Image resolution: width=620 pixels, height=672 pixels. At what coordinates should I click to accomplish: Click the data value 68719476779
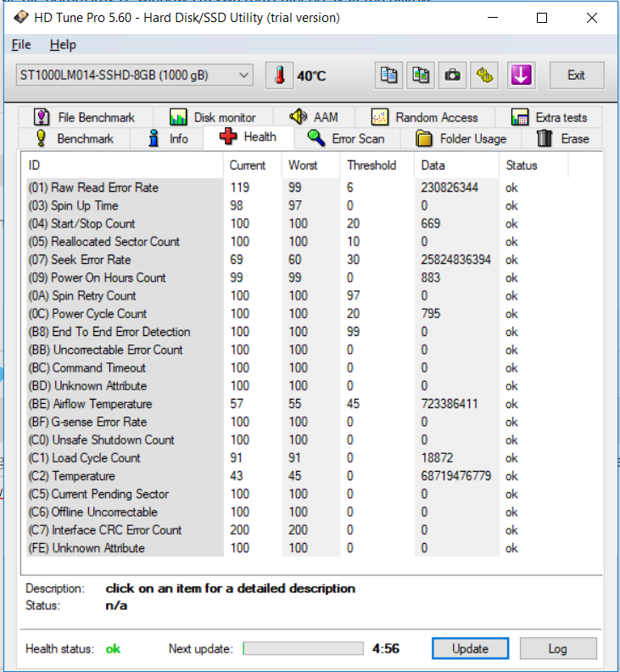pos(456,476)
